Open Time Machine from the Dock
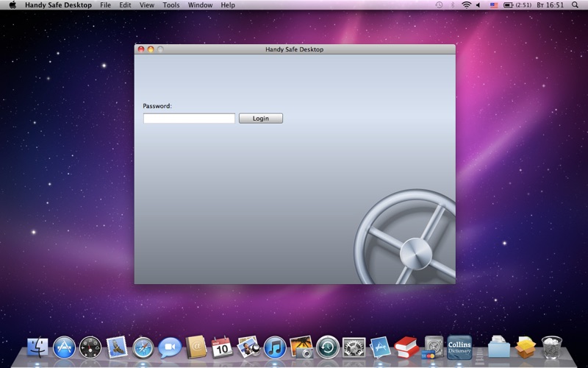 [x=328, y=347]
